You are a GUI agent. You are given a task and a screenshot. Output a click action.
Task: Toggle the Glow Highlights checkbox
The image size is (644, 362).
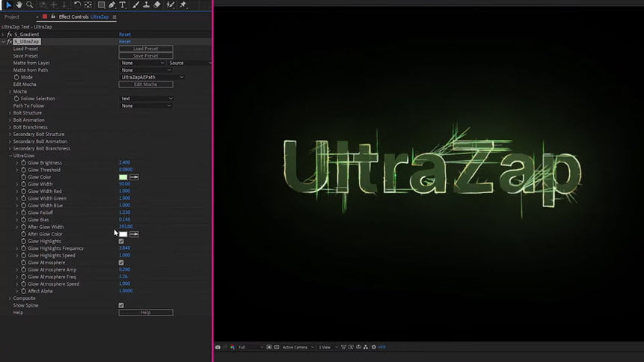pyautogui.click(x=121, y=241)
